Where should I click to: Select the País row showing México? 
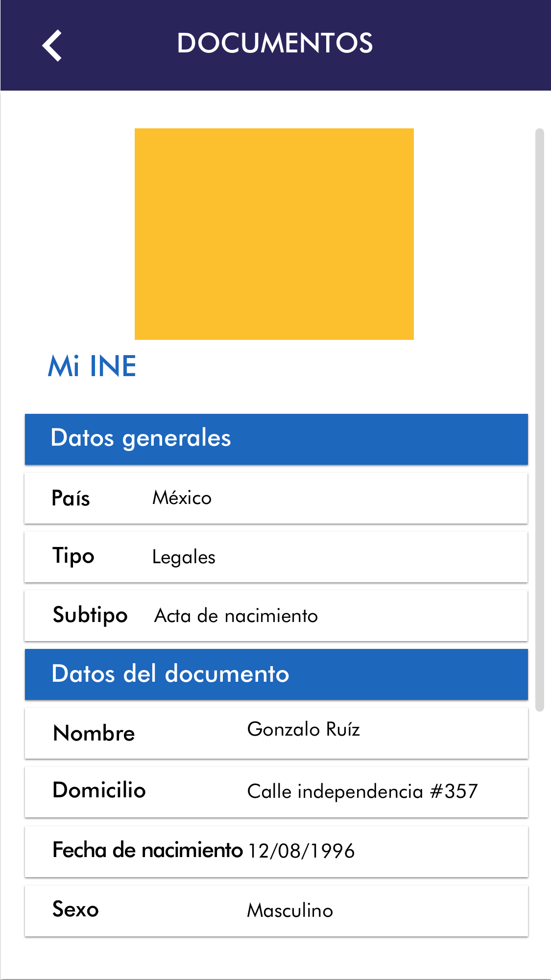click(276, 498)
